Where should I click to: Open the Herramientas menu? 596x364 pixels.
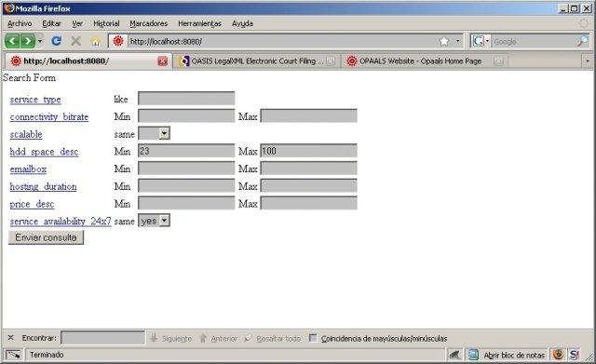(199, 23)
